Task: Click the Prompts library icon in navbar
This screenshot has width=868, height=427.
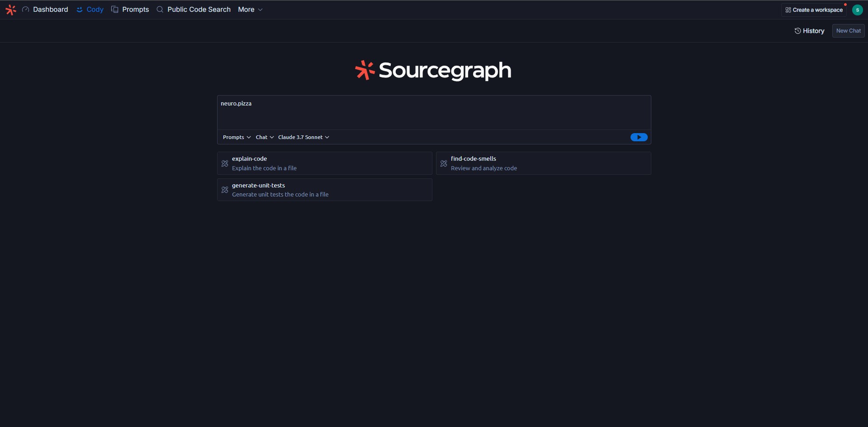Action: [x=115, y=10]
